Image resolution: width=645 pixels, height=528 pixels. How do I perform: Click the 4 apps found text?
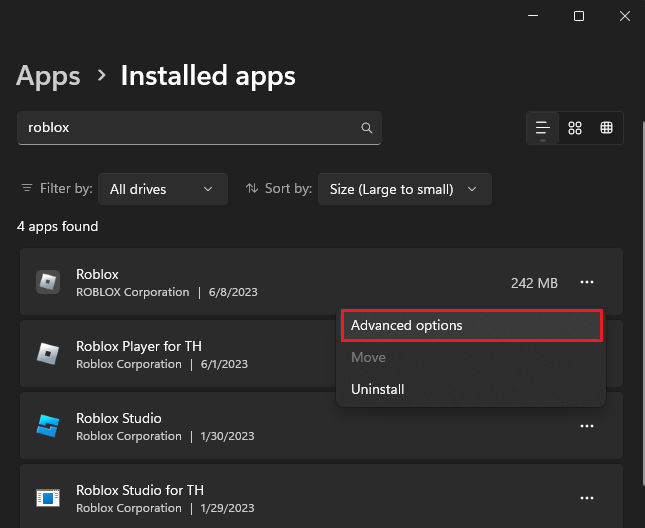coord(58,227)
